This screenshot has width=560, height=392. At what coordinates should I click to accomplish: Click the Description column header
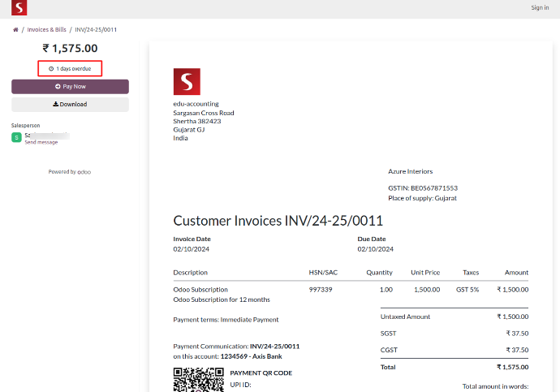[x=191, y=273]
